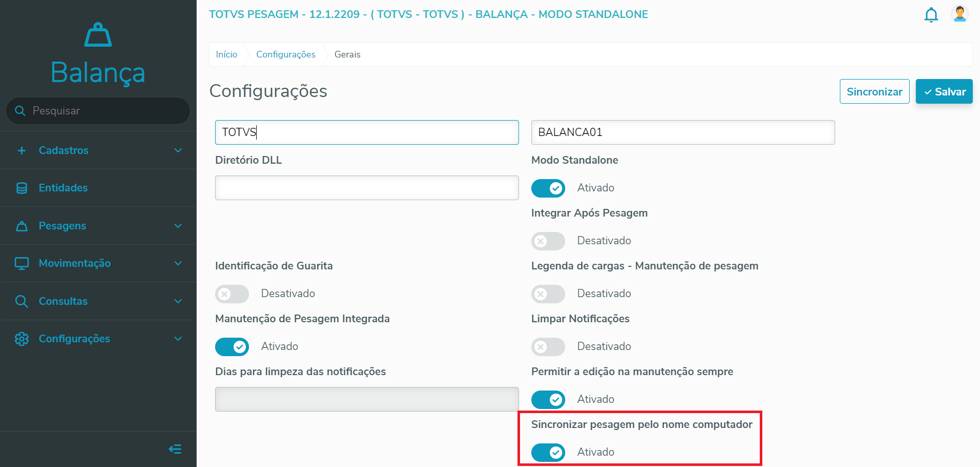
Task: Open the Cadastros menu
Action: 98,150
